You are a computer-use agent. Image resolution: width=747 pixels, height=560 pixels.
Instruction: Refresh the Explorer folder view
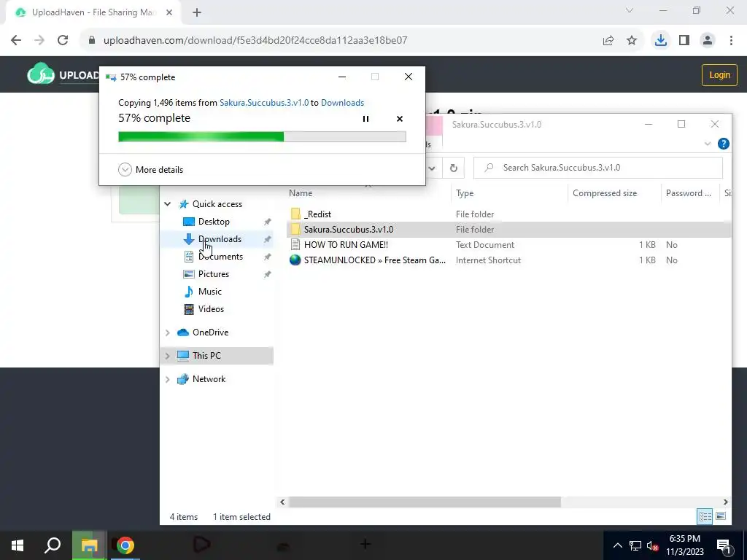[454, 168]
